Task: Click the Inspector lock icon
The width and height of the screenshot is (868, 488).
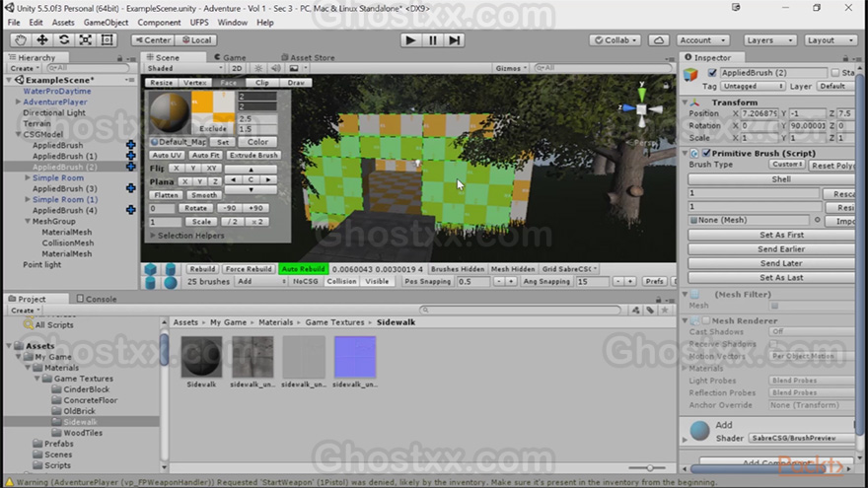Action: coord(845,58)
